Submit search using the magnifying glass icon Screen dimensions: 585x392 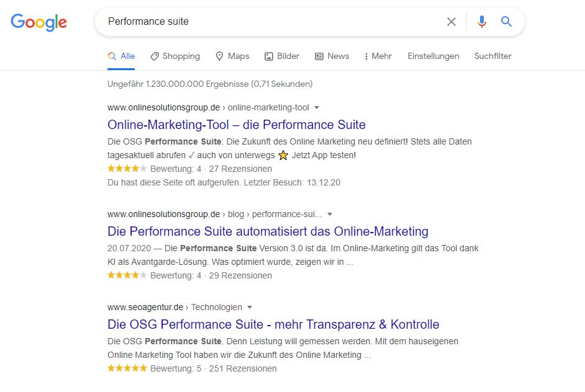tap(506, 22)
